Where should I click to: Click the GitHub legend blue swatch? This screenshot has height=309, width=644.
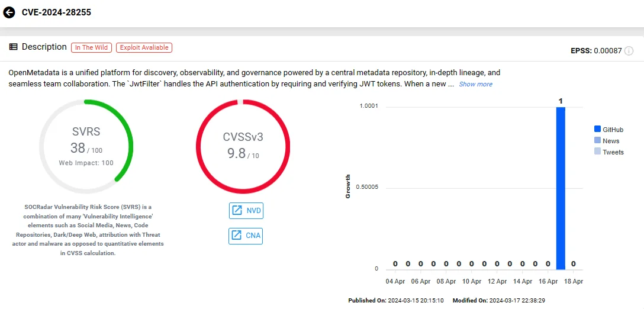click(597, 130)
